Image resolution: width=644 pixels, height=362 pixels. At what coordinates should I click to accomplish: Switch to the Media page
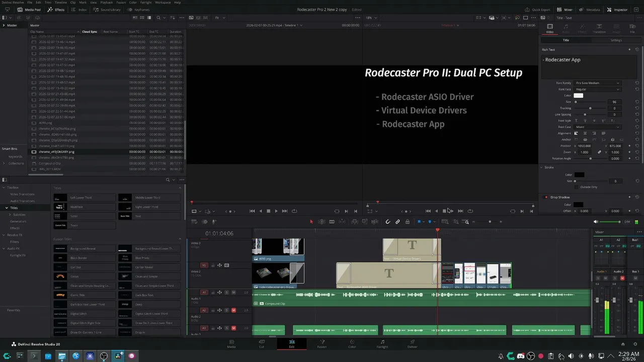coord(231,344)
